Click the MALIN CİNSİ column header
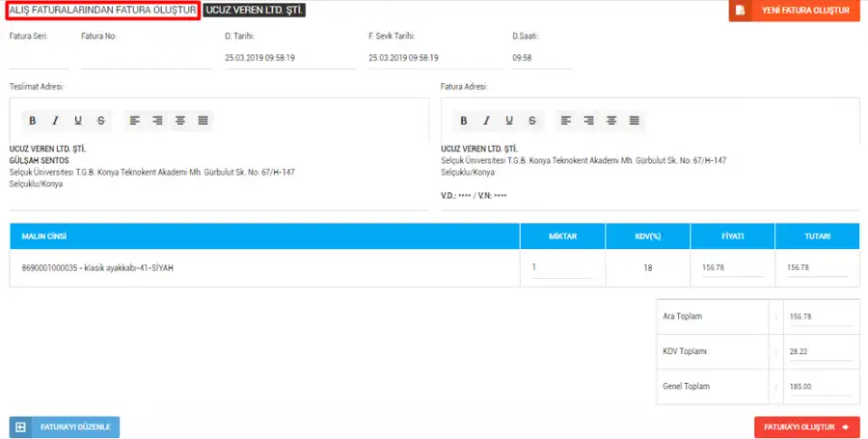868x439 pixels. (x=264, y=236)
